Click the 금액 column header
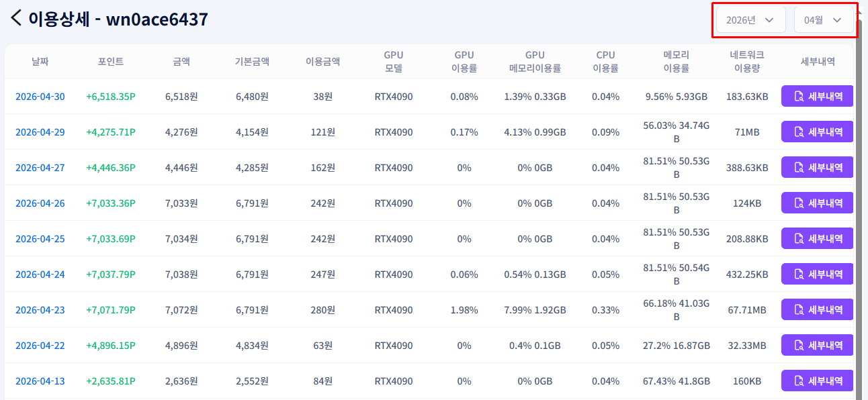This screenshot has width=868, height=400. pos(181,62)
